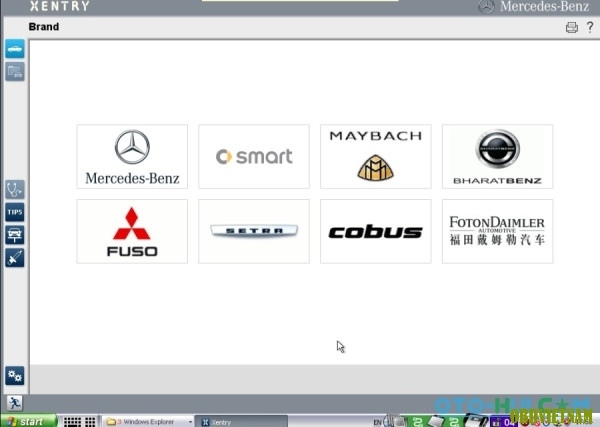Click the EN language indicator in tray
Screen dimensions: 600x427
[377, 422]
